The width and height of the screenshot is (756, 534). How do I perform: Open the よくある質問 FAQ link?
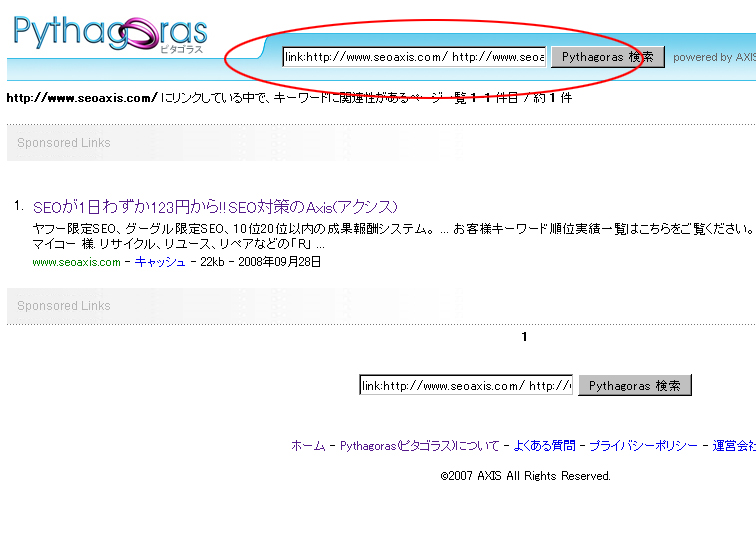tap(544, 446)
